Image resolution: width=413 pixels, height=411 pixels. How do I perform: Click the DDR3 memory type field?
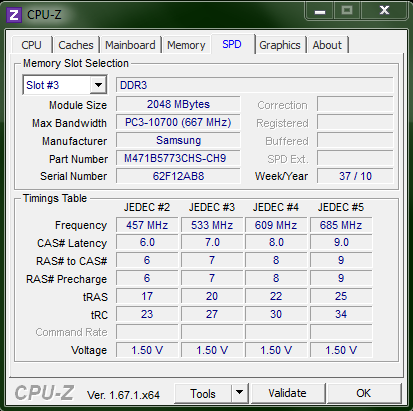point(254,85)
